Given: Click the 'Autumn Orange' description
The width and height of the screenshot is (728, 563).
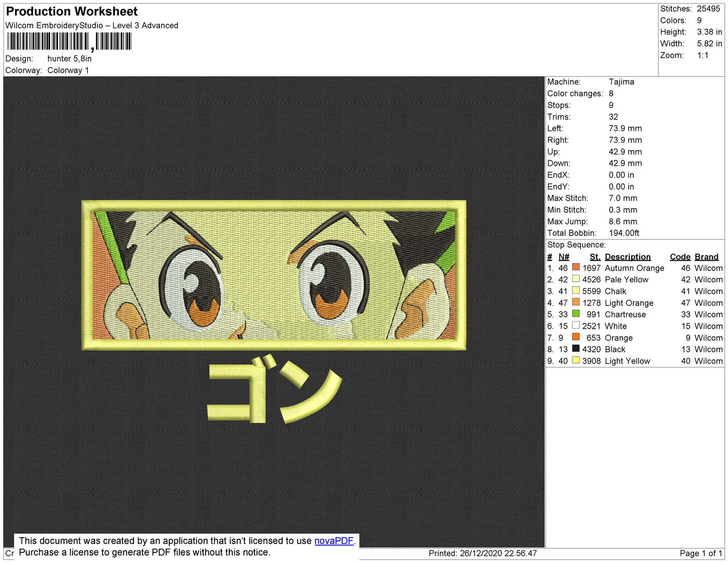Looking at the screenshot, I should coord(634,268).
